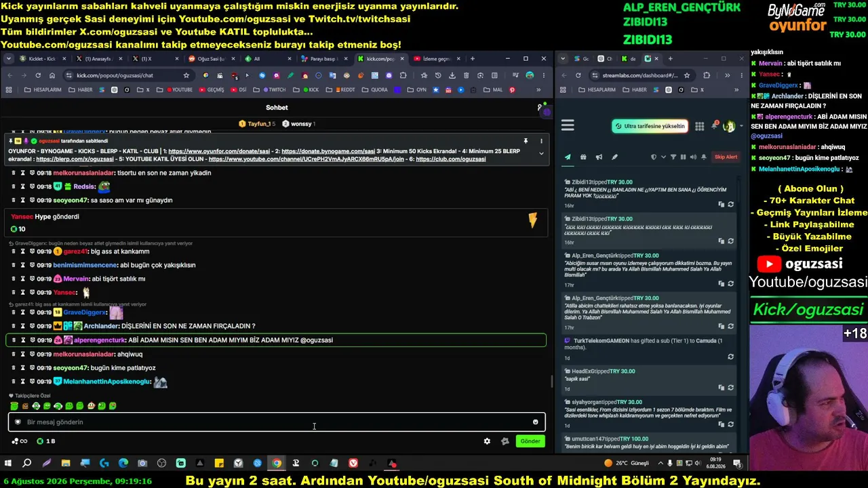
Task: Click the kick.com/popout address bar
Action: pos(127,75)
